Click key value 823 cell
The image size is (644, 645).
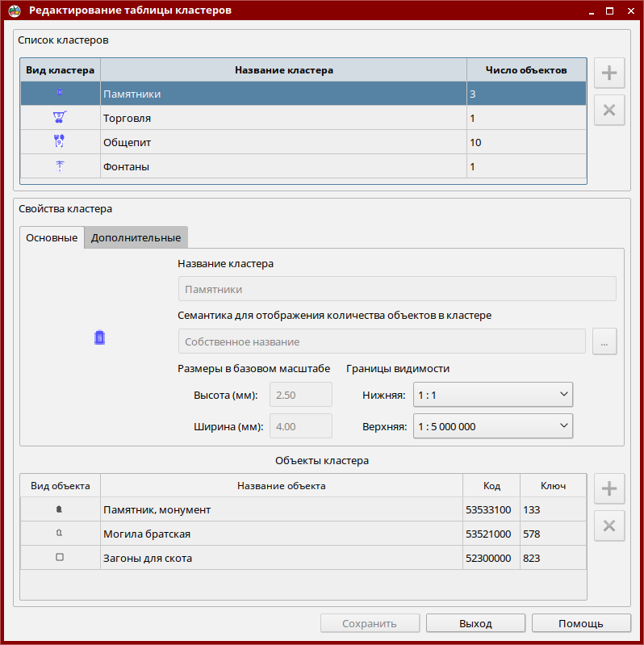pyautogui.click(x=553, y=558)
